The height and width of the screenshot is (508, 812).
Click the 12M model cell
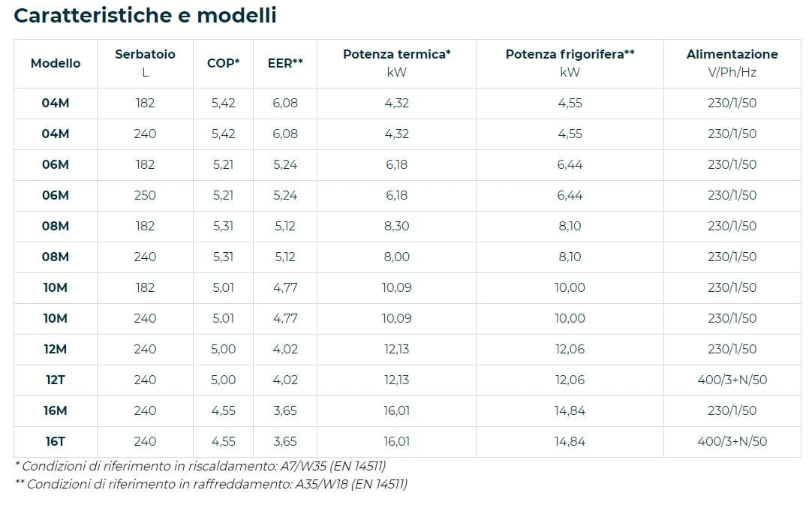pos(56,349)
